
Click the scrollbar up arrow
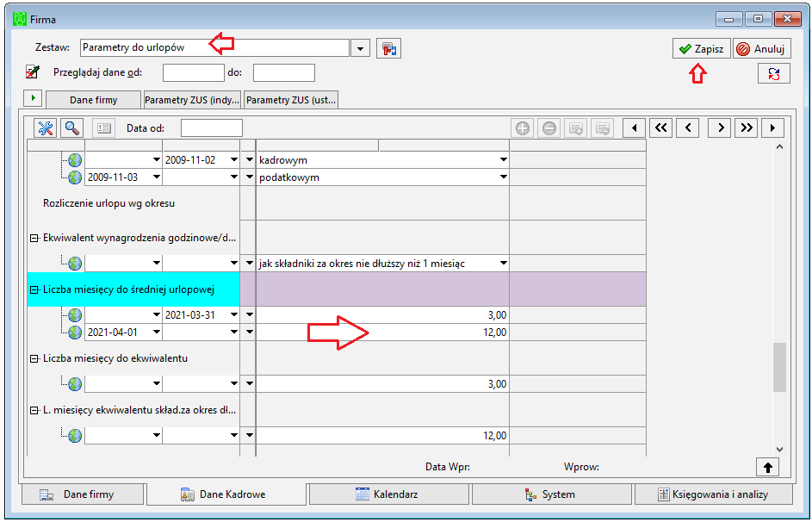779,147
